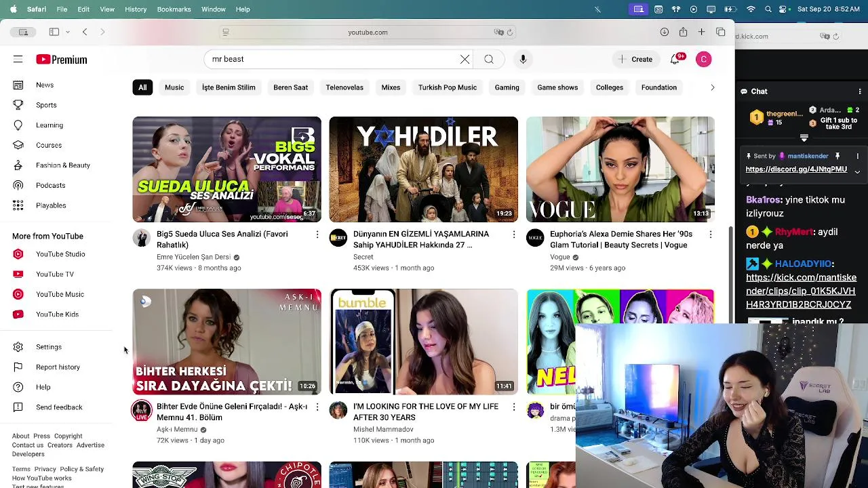Show more filter chips with right arrow
Viewport: 868px width, 488px height.
712,87
